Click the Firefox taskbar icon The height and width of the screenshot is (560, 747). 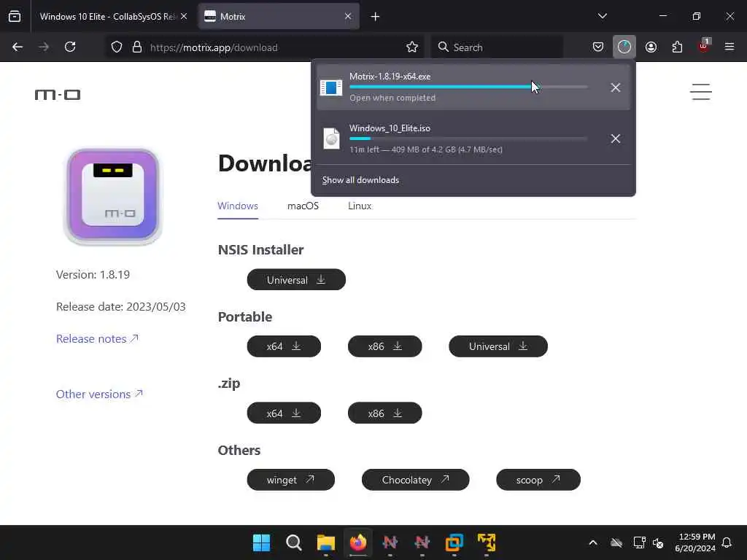pyautogui.click(x=358, y=542)
